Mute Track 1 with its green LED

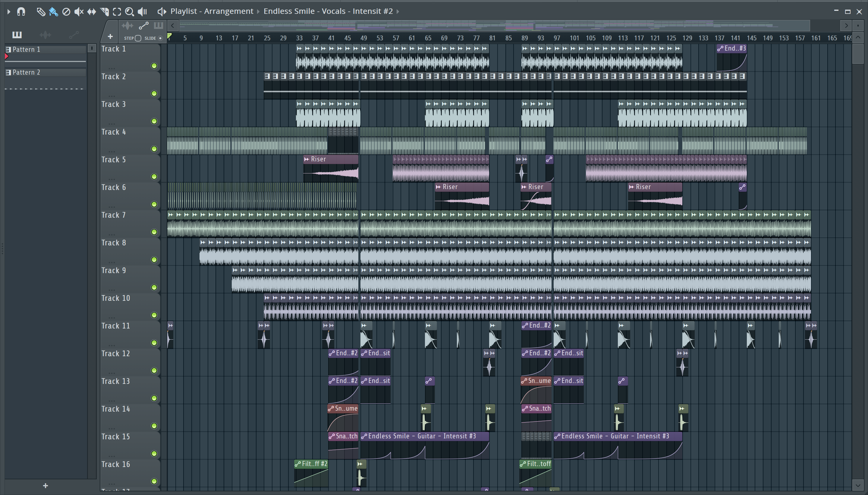(x=154, y=66)
